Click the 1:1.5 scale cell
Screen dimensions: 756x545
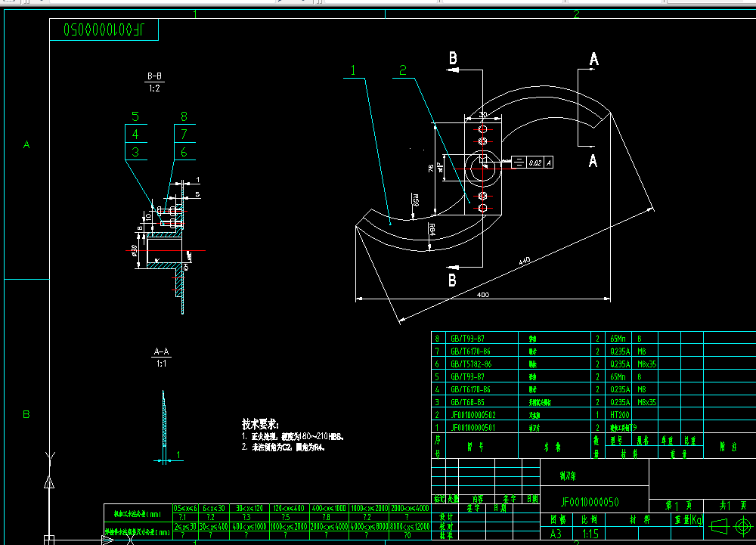coord(590,534)
